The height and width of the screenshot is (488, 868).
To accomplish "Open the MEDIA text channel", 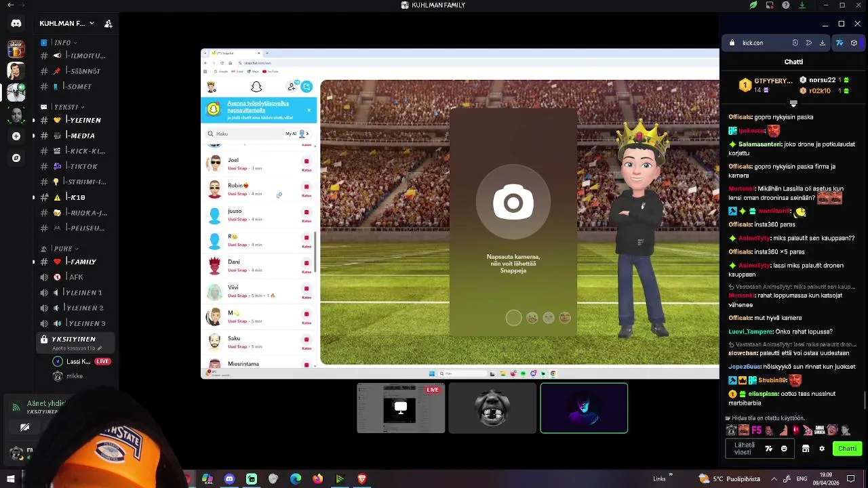I will [x=76, y=136].
